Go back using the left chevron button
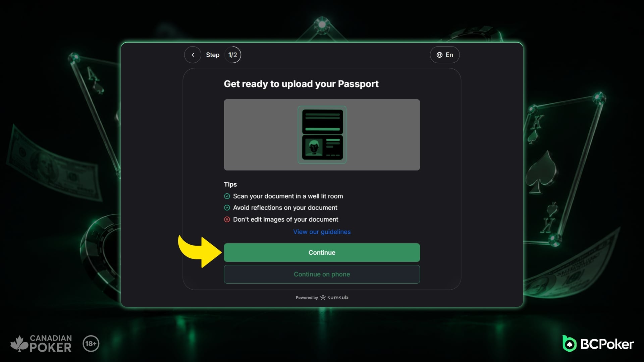Image resolution: width=644 pixels, height=362 pixels. (x=193, y=55)
